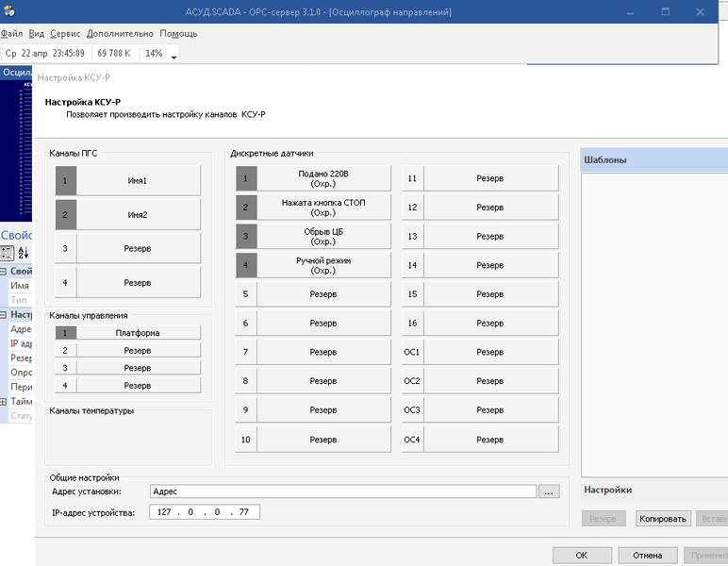Click the categorized view icon in properties panel
The image size is (728, 566).
click(x=7, y=253)
